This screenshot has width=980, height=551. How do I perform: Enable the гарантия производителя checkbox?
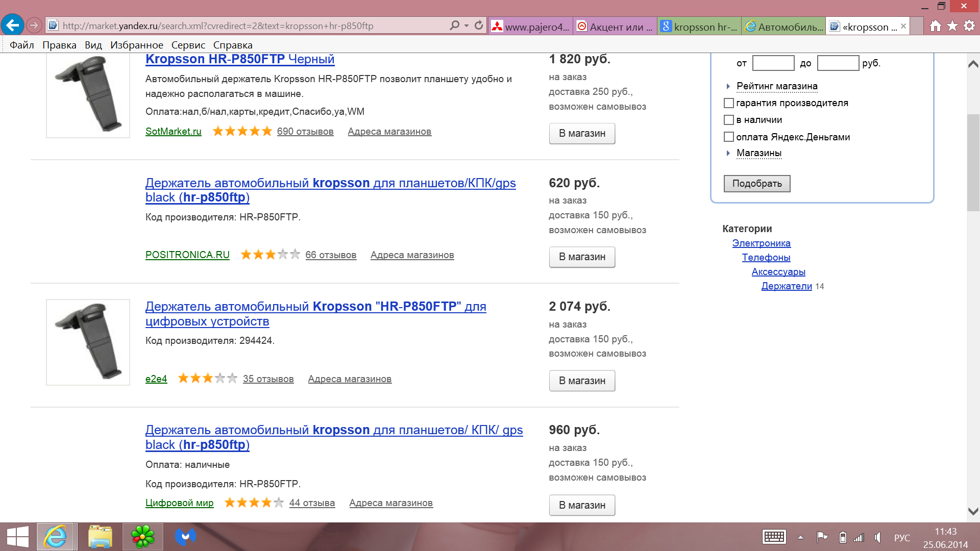[729, 103]
